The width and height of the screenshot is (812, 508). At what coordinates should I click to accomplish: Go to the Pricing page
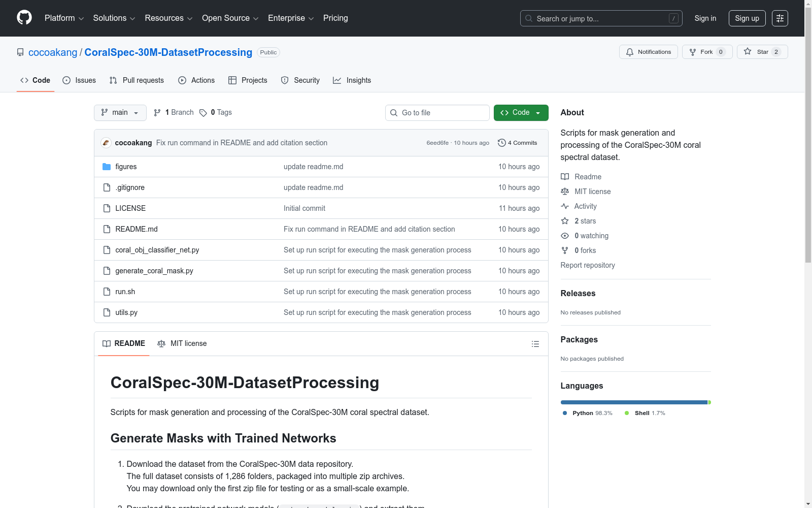(x=335, y=18)
